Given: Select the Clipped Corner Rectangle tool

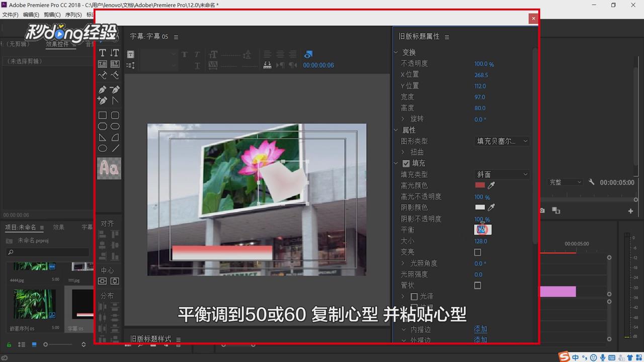Looking at the screenshot, I should (x=102, y=126).
